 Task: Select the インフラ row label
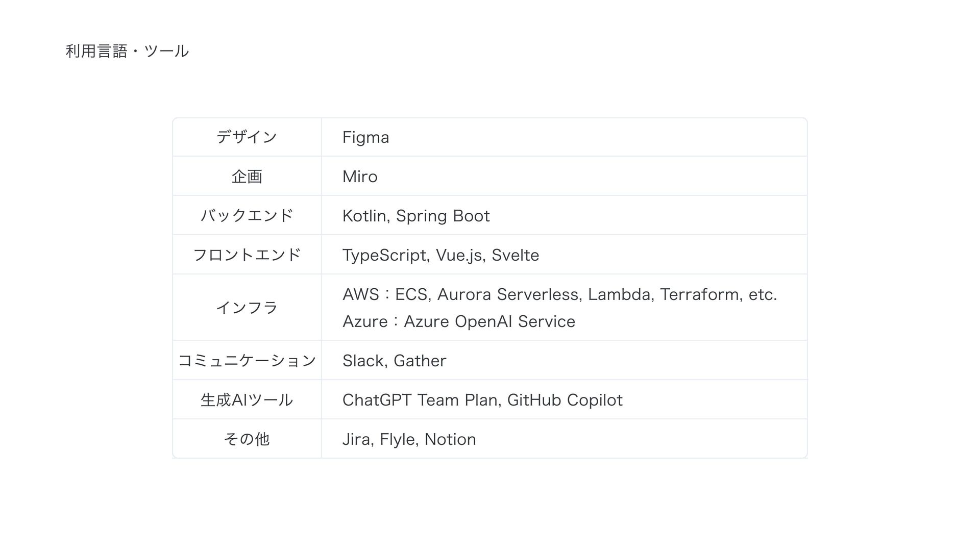(x=247, y=307)
